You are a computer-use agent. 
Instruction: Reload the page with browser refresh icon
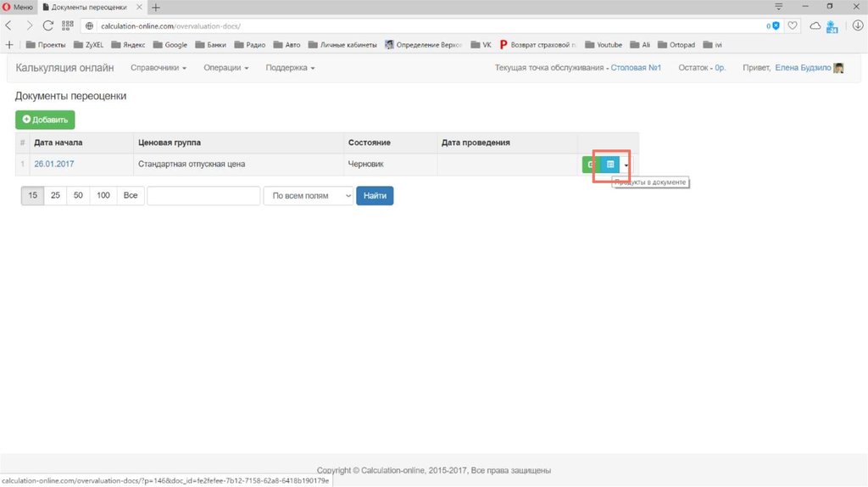point(48,25)
